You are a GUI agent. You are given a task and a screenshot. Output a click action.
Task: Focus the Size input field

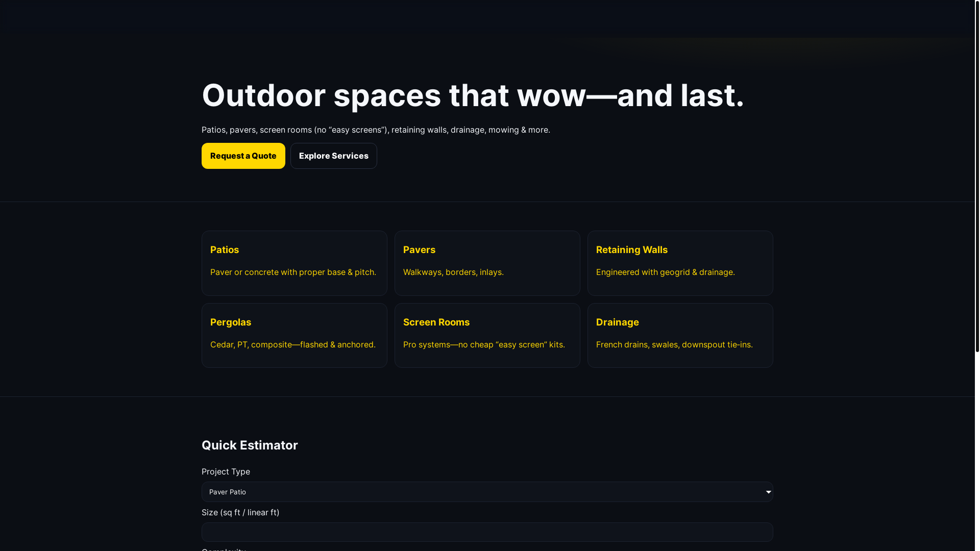point(487,532)
